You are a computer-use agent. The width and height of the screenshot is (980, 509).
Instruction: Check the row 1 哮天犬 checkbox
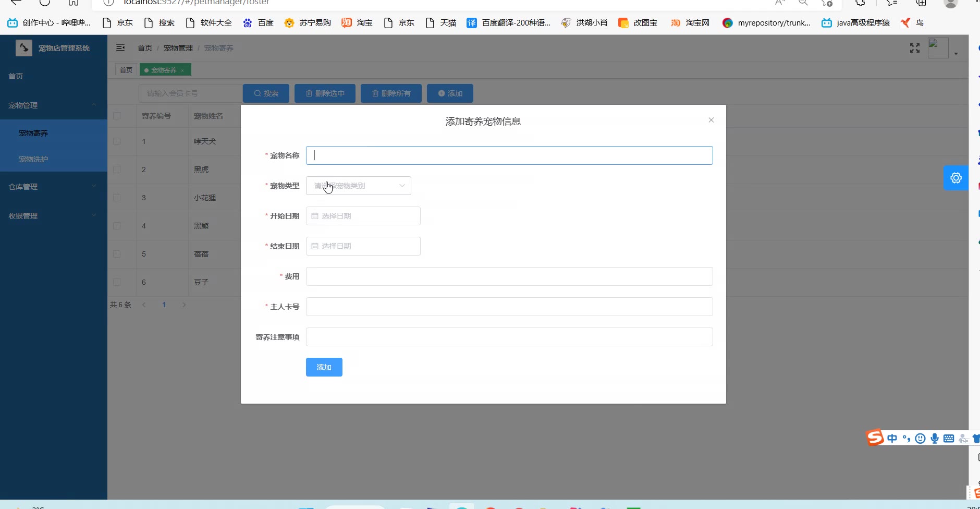click(117, 141)
